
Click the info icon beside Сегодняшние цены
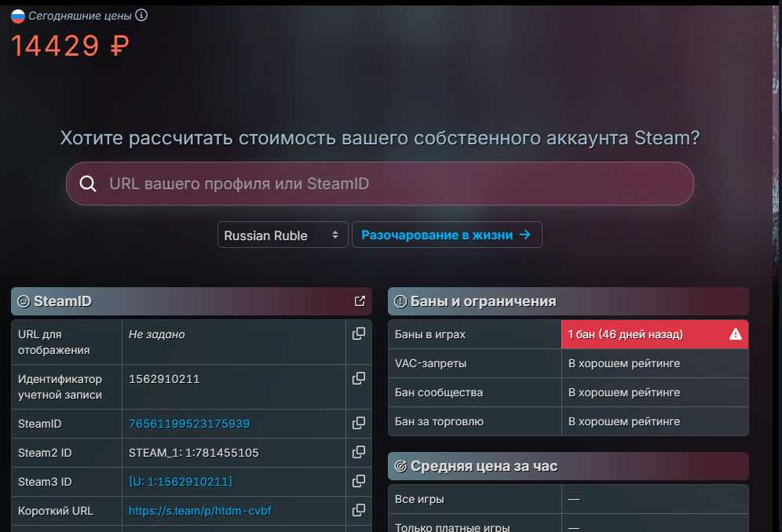(141, 16)
